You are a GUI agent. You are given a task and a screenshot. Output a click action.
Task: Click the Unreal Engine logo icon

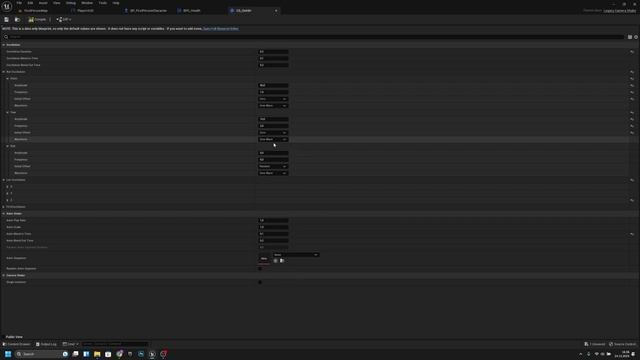(7, 7)
